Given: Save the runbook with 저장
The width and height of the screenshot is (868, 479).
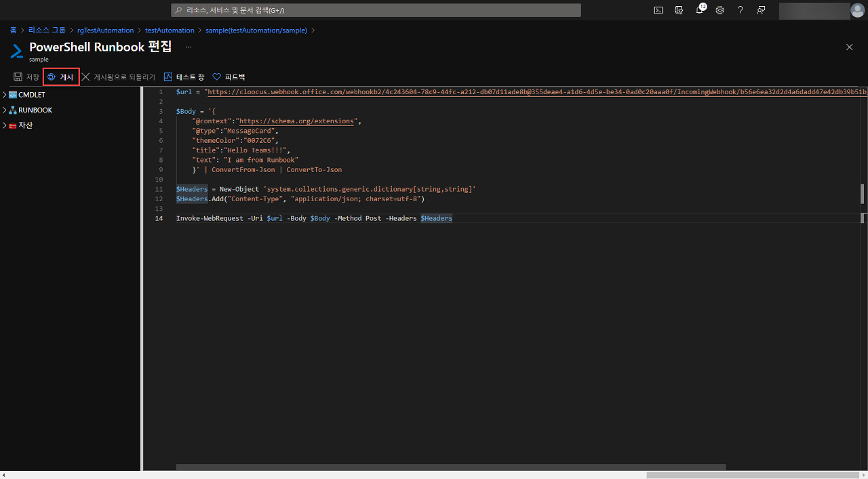Looking at the screenshot, I should [26, 77].
